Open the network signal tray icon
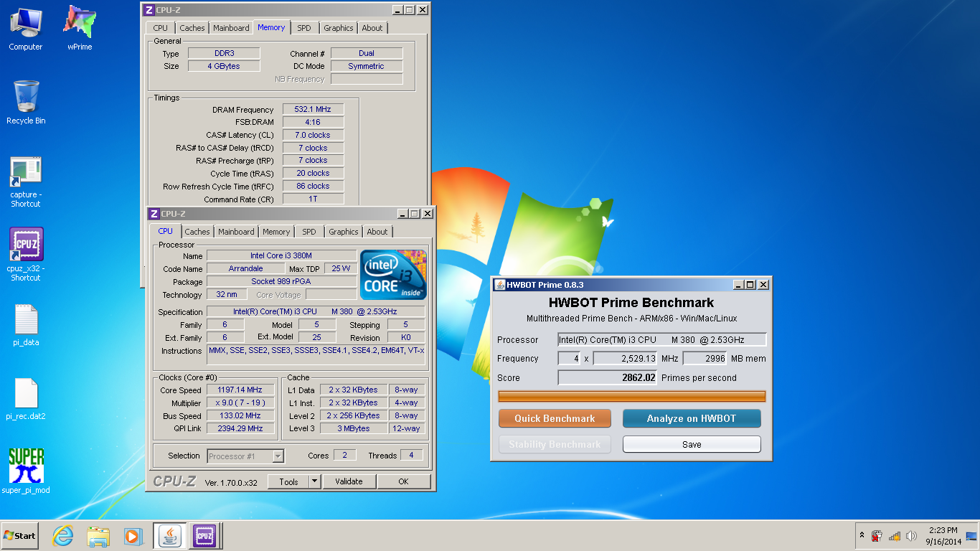980x551 pixels. pos(894,536)
